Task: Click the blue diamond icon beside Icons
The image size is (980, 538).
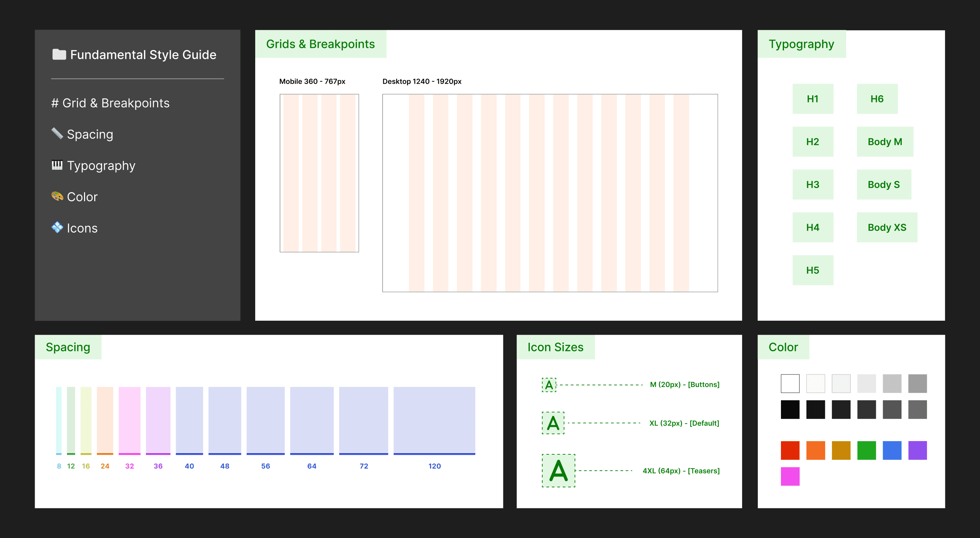Action: point(57,228)
